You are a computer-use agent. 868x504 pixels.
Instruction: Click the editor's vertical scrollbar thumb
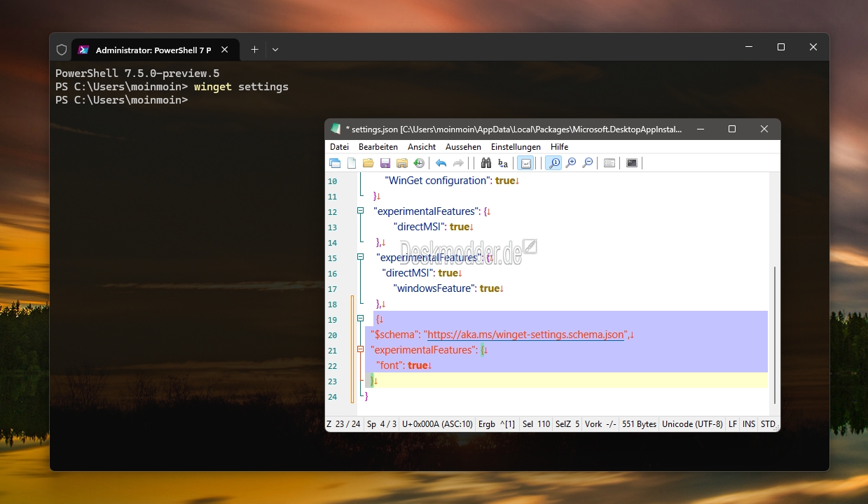click(x=774, y=335)
